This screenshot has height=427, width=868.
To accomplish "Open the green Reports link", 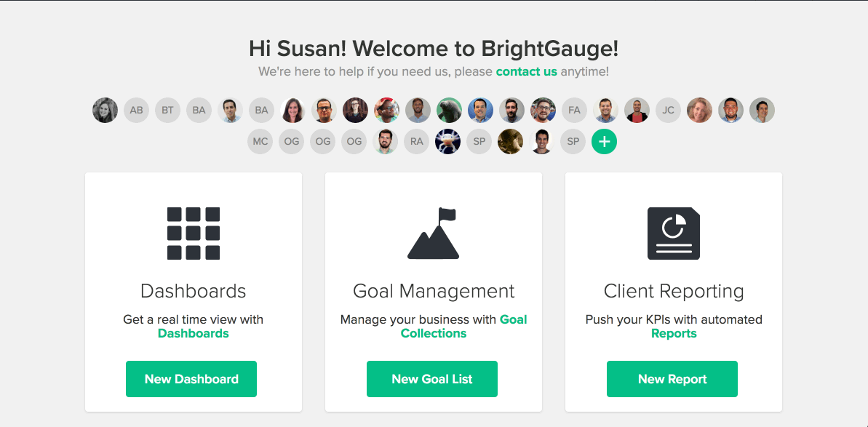I will point(674,333).
